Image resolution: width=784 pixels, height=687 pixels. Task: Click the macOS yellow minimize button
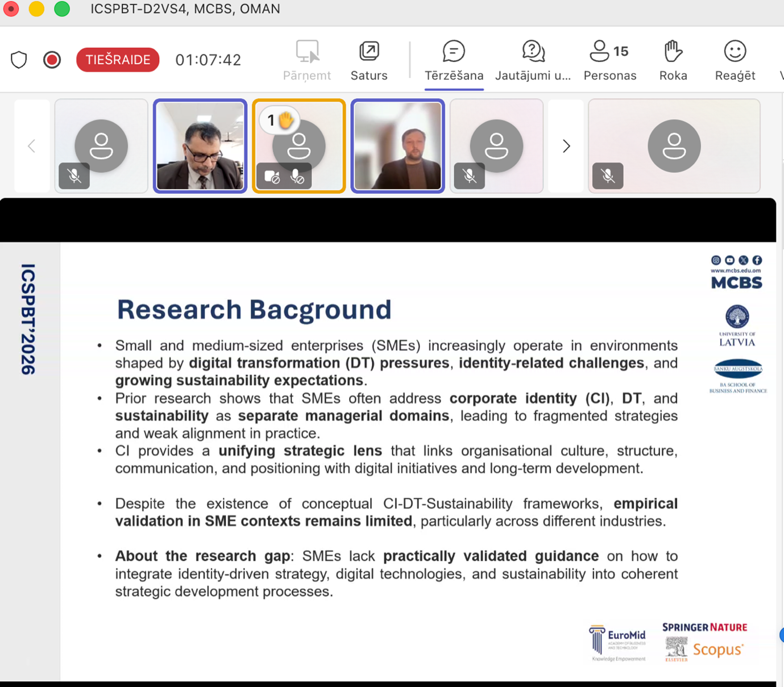(36, 9)
